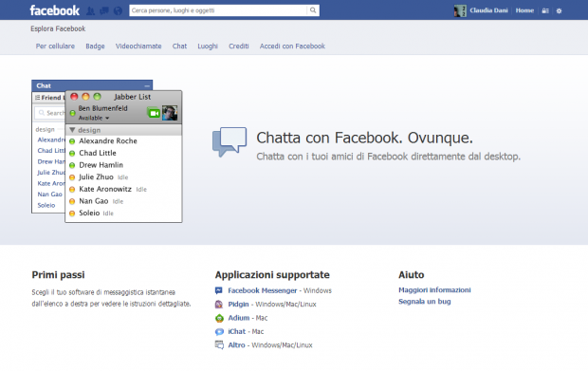Open the iChat instructions link
The height and width of the screenshot is (371, 588).
pyautogui.click(x=237, y=331)
